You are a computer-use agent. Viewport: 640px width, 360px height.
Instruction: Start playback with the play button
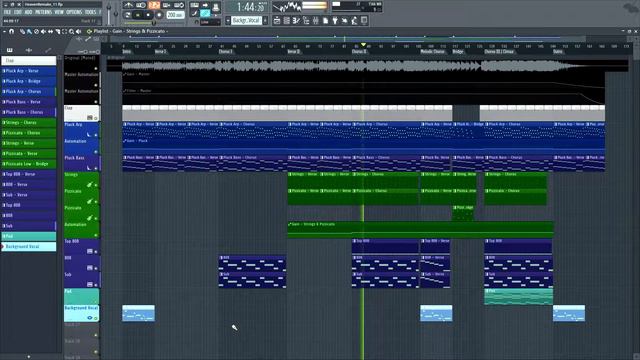point(138,15)
